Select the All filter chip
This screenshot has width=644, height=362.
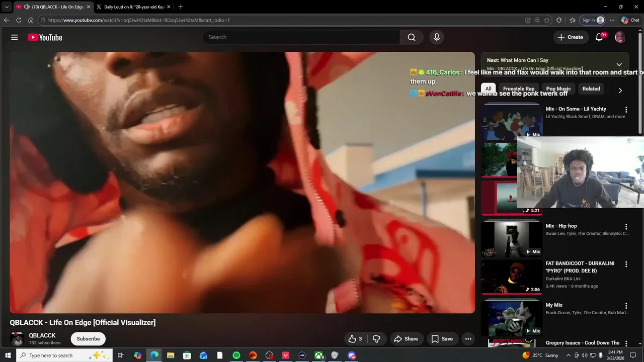point(488,89)
